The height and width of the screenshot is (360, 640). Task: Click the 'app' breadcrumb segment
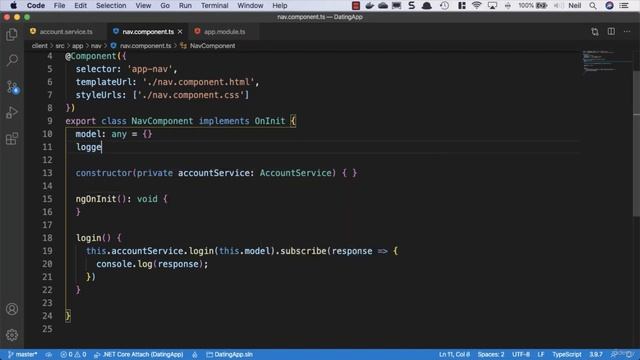tap(78, 46)
